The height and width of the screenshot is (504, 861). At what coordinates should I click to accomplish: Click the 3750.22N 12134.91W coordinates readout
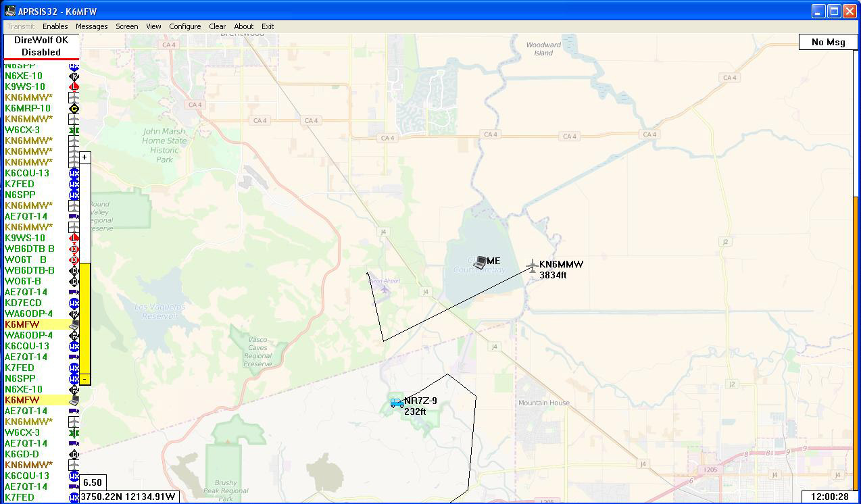click(x=129, y=497)
